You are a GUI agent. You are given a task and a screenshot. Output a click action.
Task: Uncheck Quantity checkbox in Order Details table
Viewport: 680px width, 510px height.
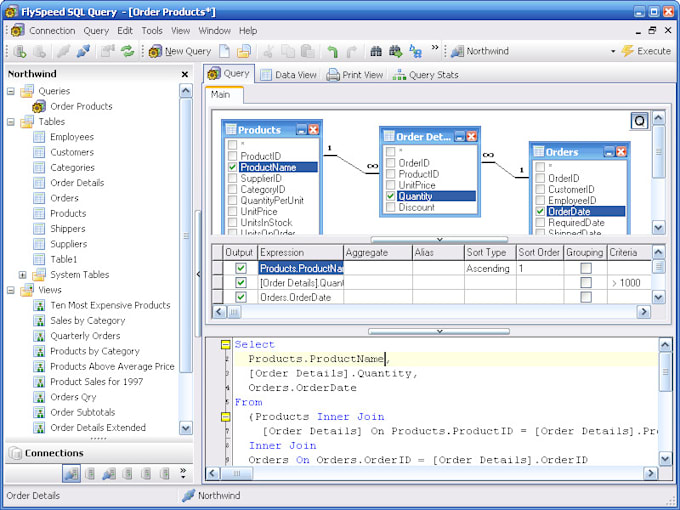pos(390,196)
